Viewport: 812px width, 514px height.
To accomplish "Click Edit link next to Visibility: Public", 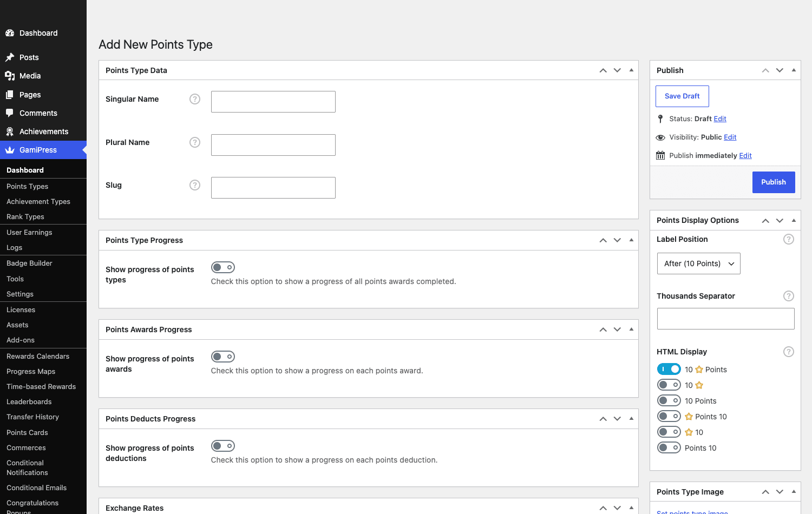I will coord(730,137).
